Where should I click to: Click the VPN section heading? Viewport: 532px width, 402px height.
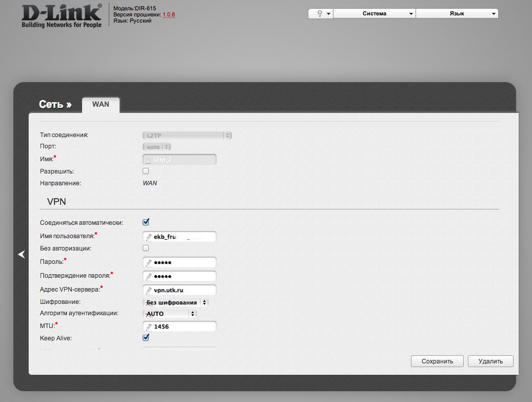56,201
